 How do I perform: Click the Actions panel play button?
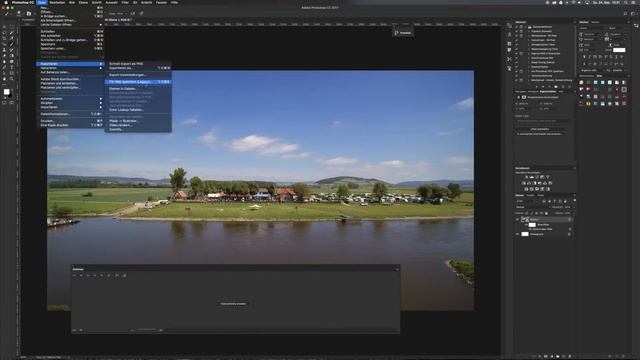click(549, 87)
